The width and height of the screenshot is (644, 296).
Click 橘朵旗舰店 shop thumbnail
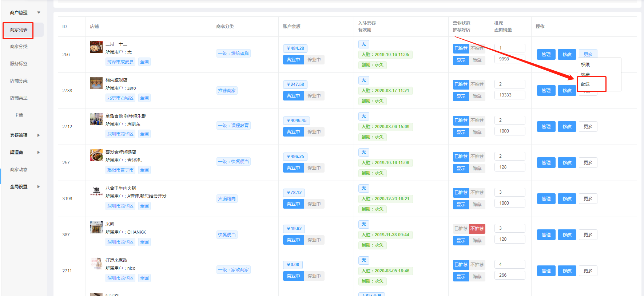coord(96,83)
